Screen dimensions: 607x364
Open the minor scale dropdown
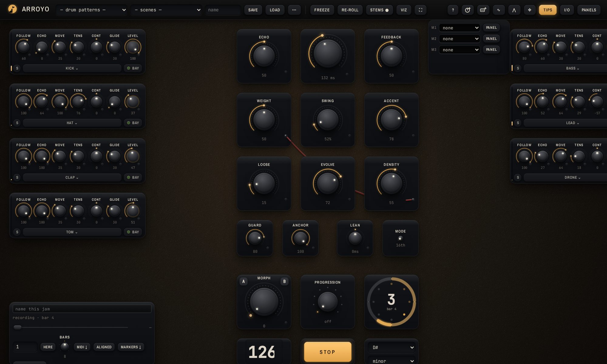point(392,360)
